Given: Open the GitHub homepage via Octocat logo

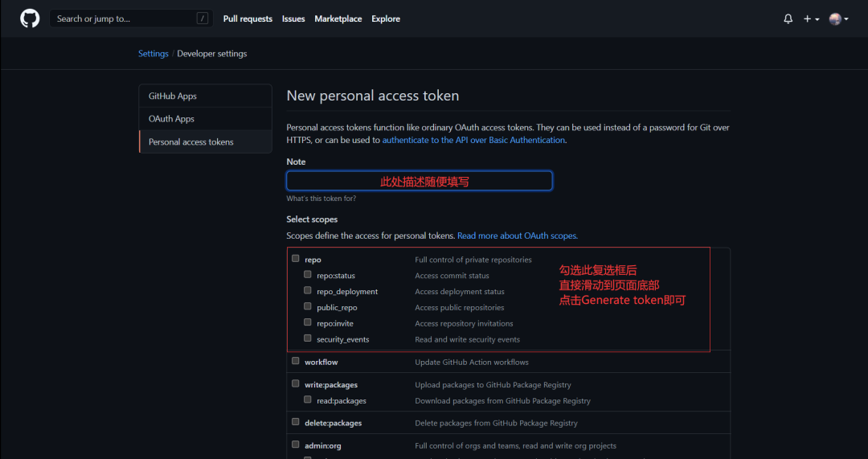Looking at the screenshot, I should click(30, 18).
